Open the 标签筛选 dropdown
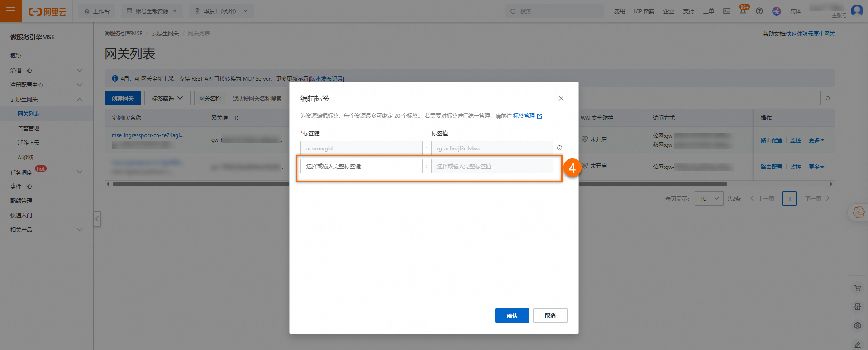Image resolution: width=868 pixels, height=350 pixels. tap(167, 98)
